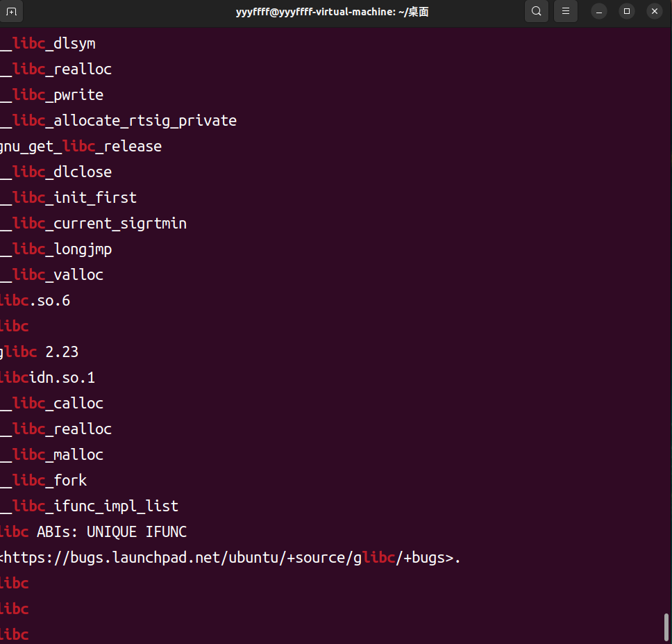672x644 pixels.
Task: Open the terminal hamburger menu
Action: pos(566,11)
